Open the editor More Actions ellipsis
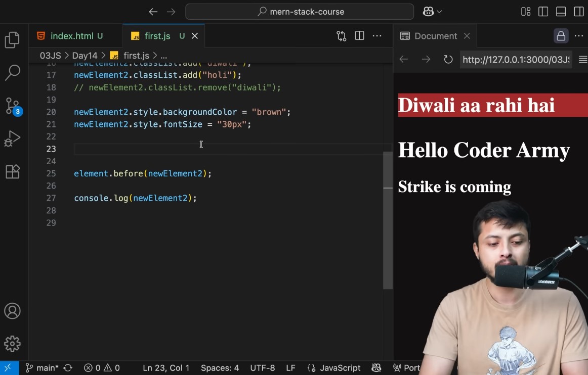Viewport: 588px width, 375px height. click(377, 36)
